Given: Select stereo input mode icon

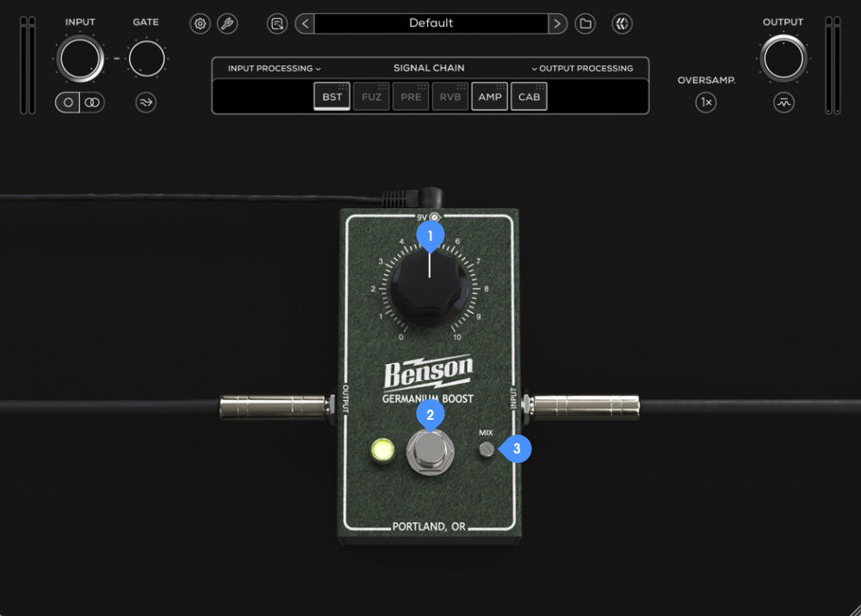Looking at the screenshot, I should click(x=92, y=102).
